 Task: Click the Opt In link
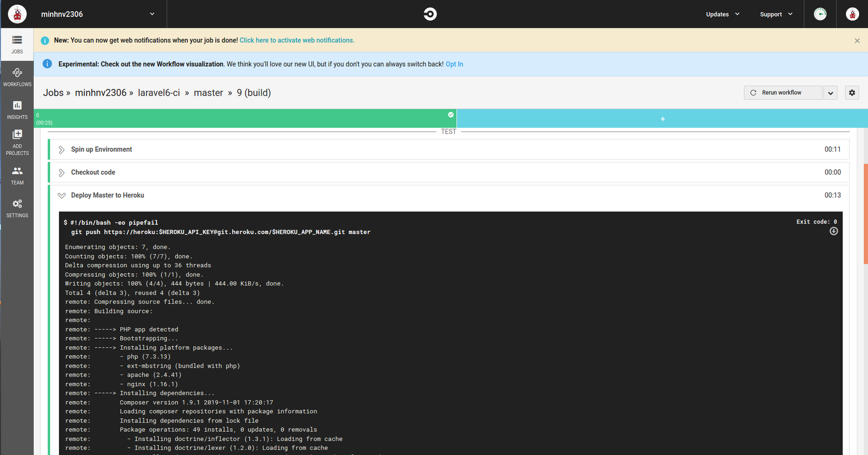pos(455,64)
